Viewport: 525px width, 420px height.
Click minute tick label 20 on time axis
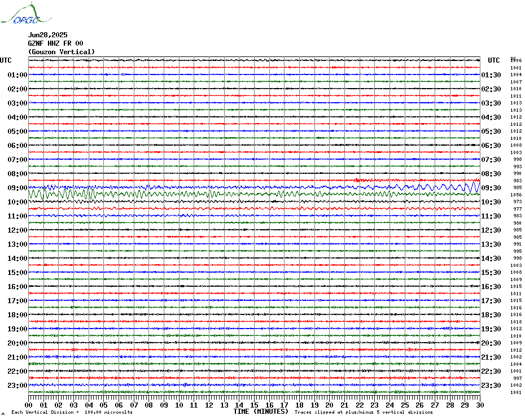[x=330, y=405]
